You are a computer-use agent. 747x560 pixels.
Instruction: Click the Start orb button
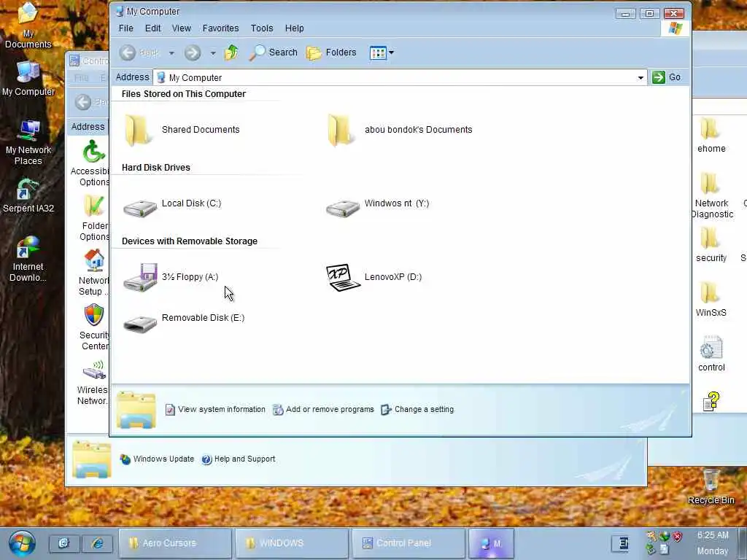click(22, 542)
